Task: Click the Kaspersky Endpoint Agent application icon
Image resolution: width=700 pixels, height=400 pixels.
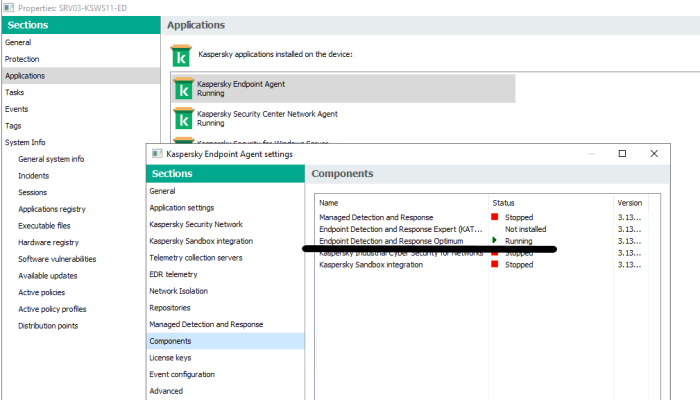Action: click(183, 89)
